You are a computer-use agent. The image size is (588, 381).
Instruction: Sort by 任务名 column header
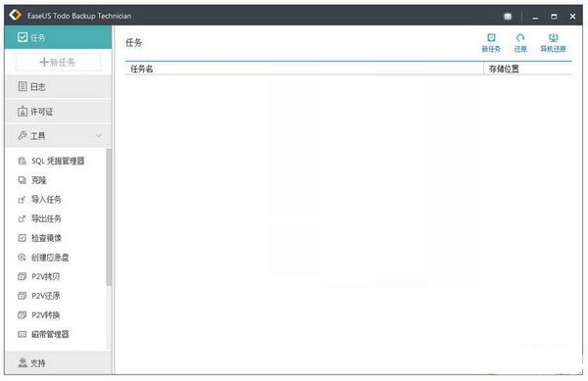point(305,69)
